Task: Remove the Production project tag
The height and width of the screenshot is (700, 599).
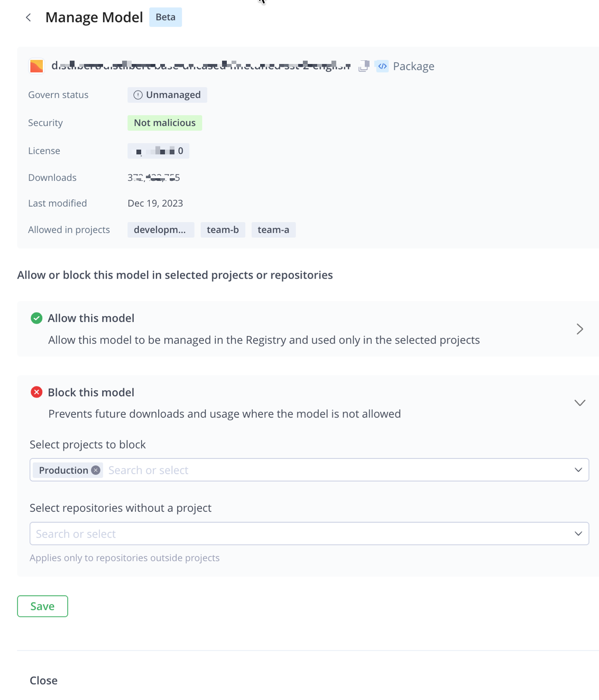Action: click(x=96, y=471)
